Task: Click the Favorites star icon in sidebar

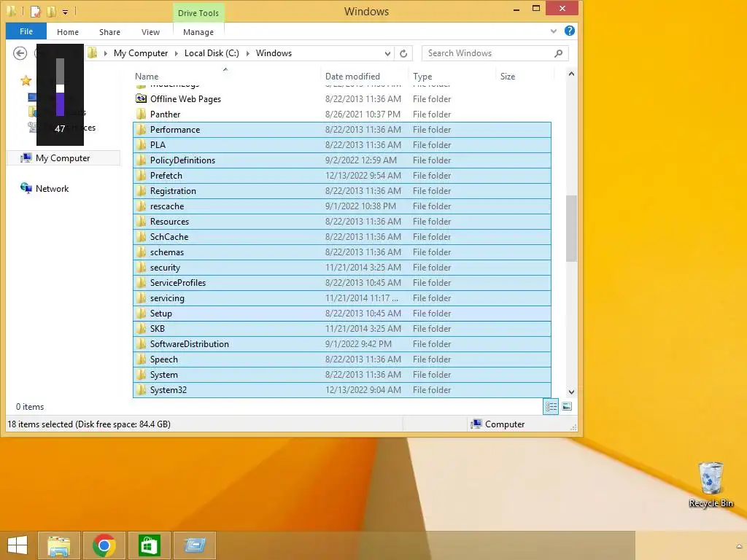Action: point(26,80)
